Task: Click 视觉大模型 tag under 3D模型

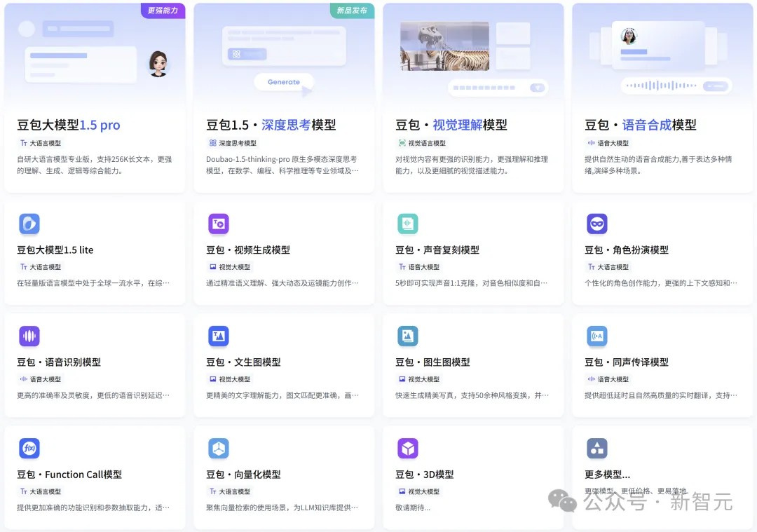Action: (x=419, y=491)
